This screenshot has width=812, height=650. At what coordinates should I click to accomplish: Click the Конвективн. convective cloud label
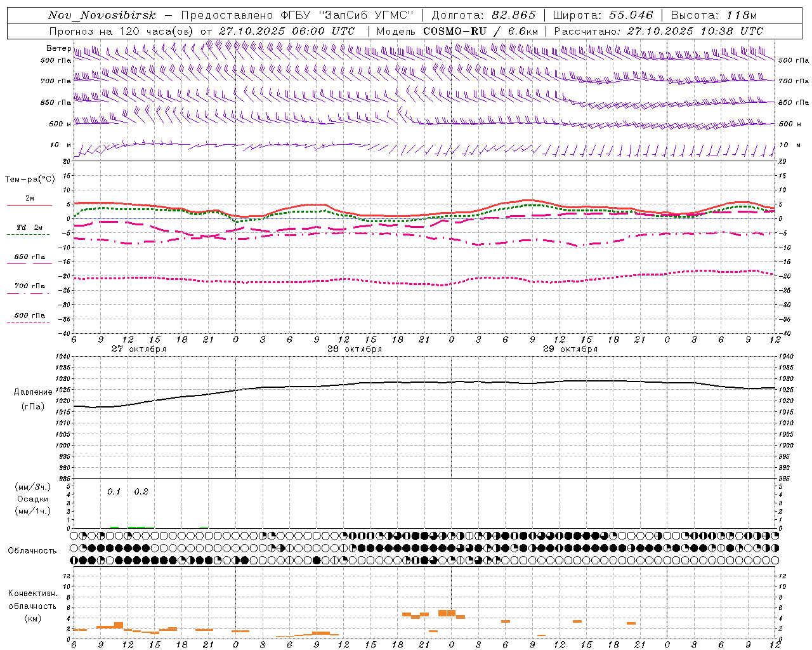pyautogui.click(x=32, y=594)
